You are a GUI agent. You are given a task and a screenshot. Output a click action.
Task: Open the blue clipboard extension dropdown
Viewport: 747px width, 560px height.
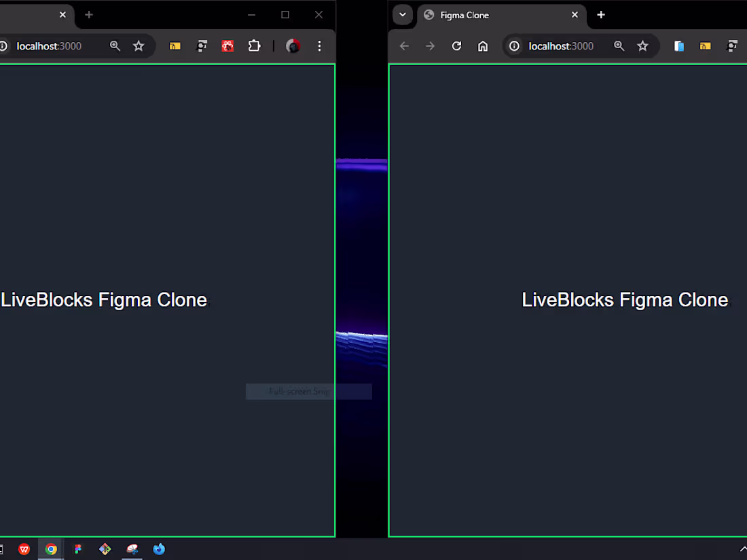678,45
